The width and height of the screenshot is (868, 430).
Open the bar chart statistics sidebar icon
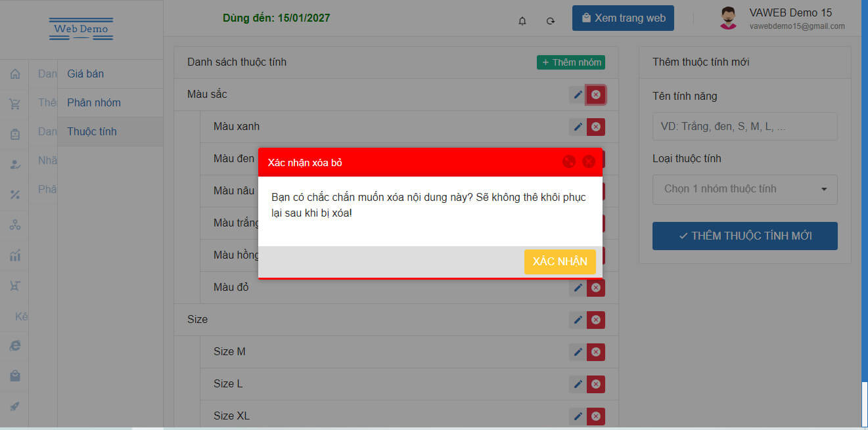[x=14, y=255]
